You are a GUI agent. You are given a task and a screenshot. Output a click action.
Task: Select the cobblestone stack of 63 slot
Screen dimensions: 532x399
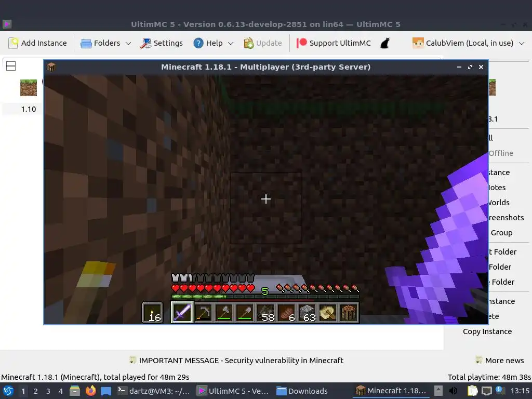tap(308, 312)
